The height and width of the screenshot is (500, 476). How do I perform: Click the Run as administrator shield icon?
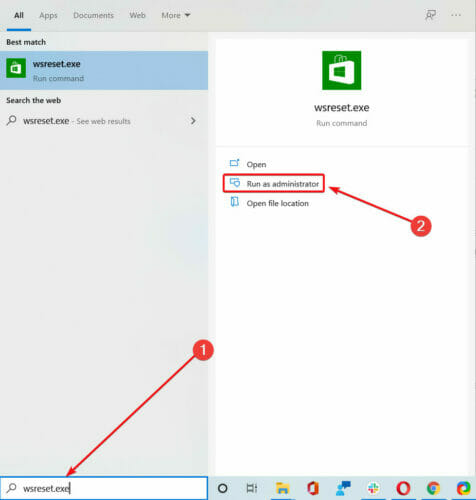point(235,182)
